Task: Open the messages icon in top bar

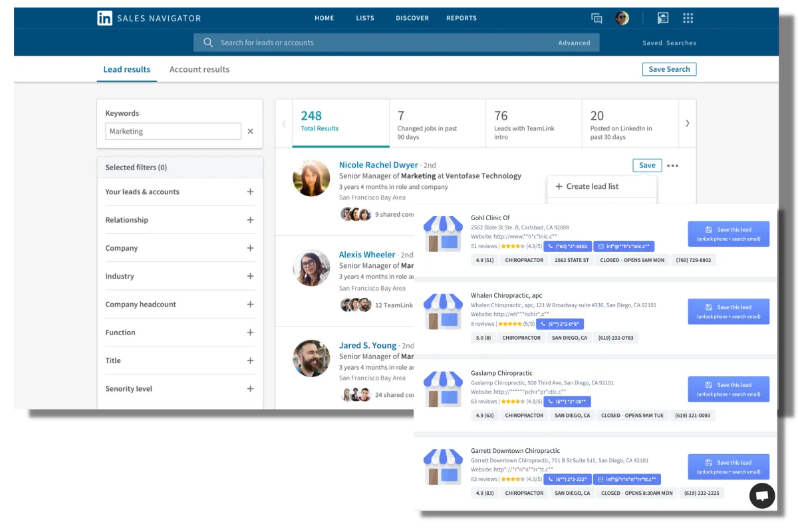Action: pos(597,19)
